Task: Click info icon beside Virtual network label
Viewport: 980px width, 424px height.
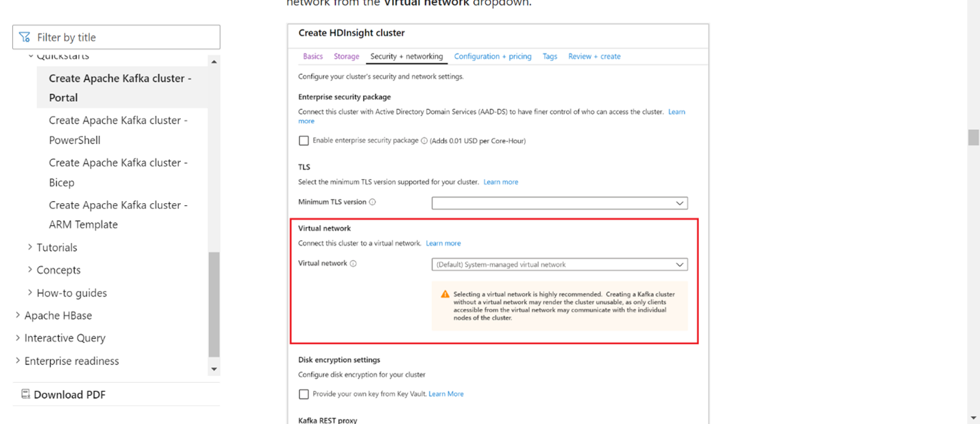Action: 354,263
